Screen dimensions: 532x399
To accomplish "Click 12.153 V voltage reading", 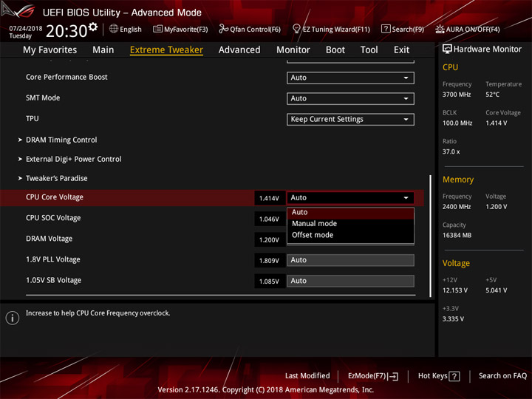I will (455, 290).
